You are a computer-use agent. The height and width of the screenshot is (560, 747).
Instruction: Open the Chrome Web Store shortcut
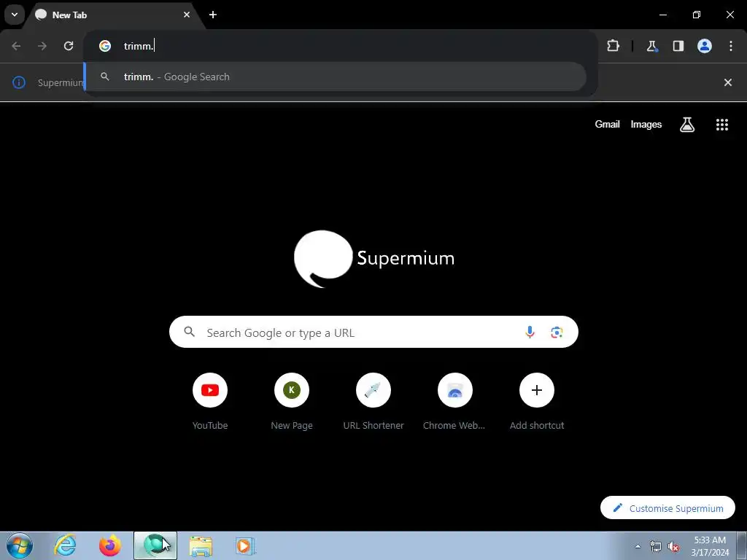tap(455, 402)
